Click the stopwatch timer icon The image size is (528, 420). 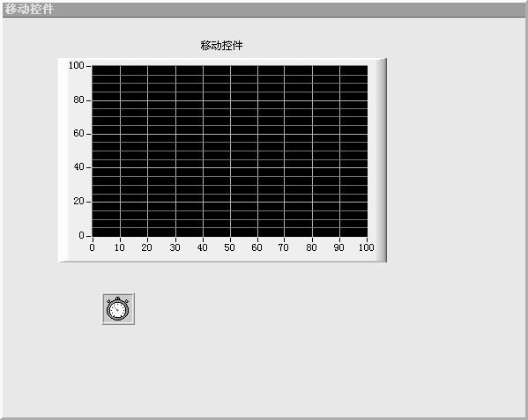tap(118, 309)
